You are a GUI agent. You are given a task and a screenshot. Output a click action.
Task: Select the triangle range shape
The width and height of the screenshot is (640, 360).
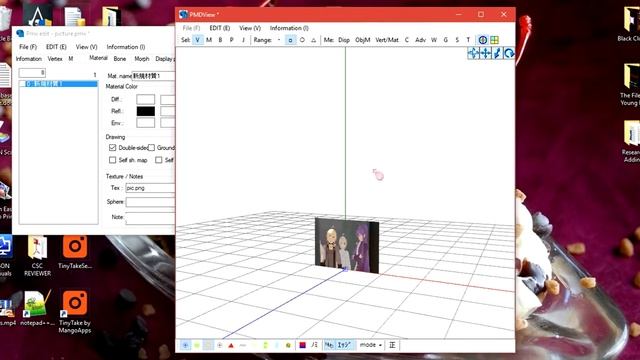[313, 40]
